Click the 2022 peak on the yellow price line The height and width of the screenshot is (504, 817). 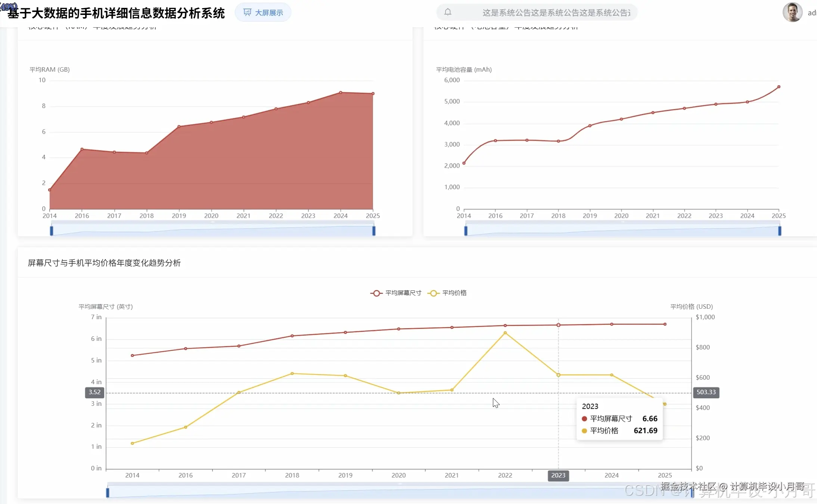click(x=505, y=333)
